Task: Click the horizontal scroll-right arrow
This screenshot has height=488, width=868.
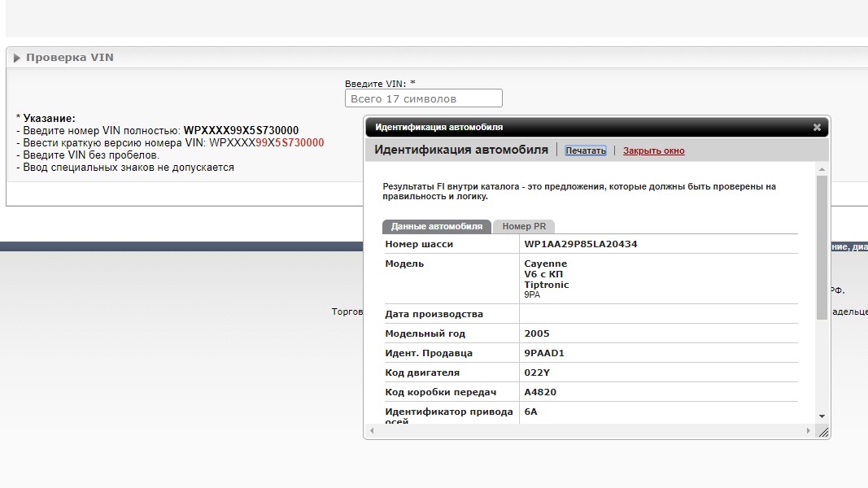Action: tap(808, 430)
